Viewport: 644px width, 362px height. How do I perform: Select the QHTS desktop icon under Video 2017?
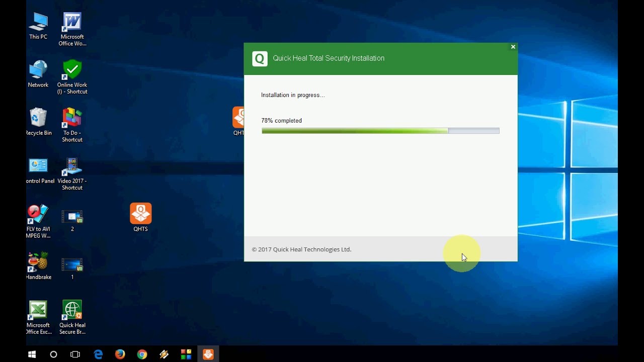pos(140,217)
